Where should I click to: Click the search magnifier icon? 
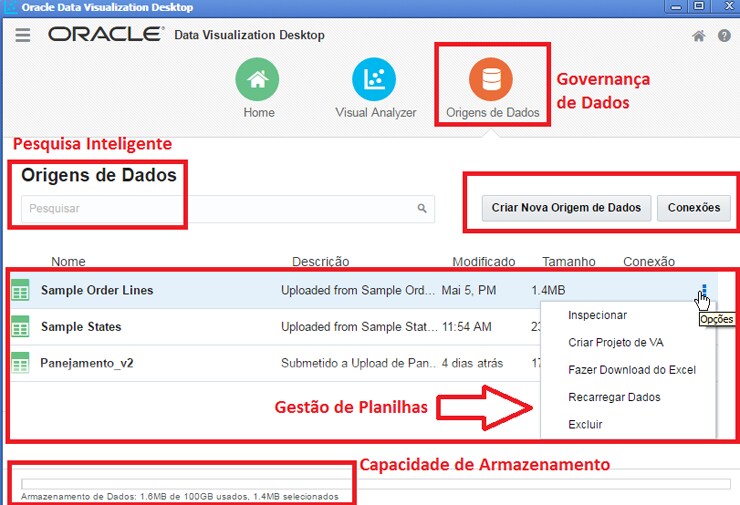pos(422,208)
